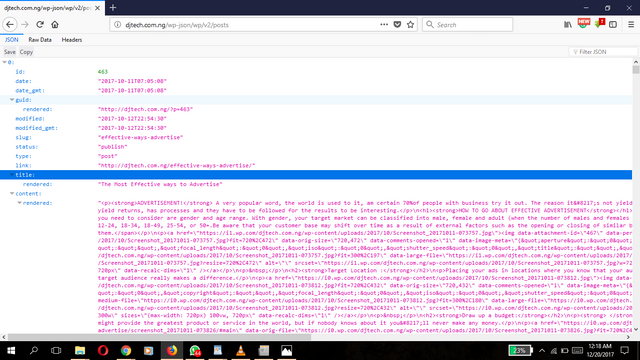Focus the Filter JSON field

point(603,52)
